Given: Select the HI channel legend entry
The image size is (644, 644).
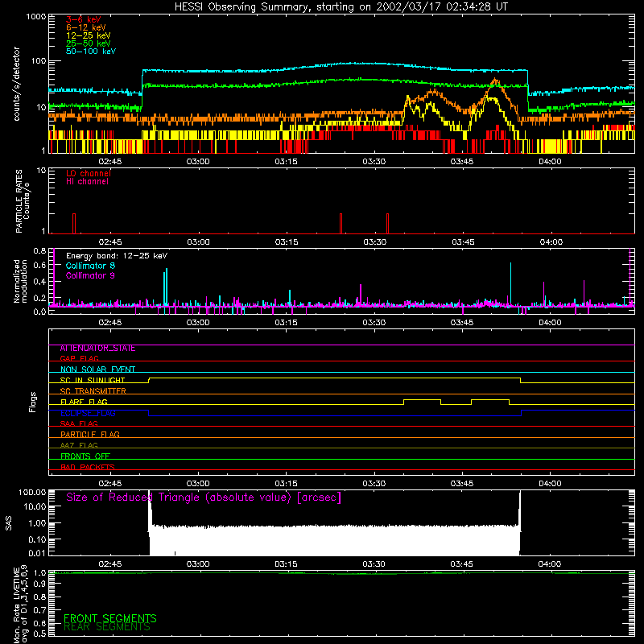Looking at the screenshot, I should coord(87,182).
